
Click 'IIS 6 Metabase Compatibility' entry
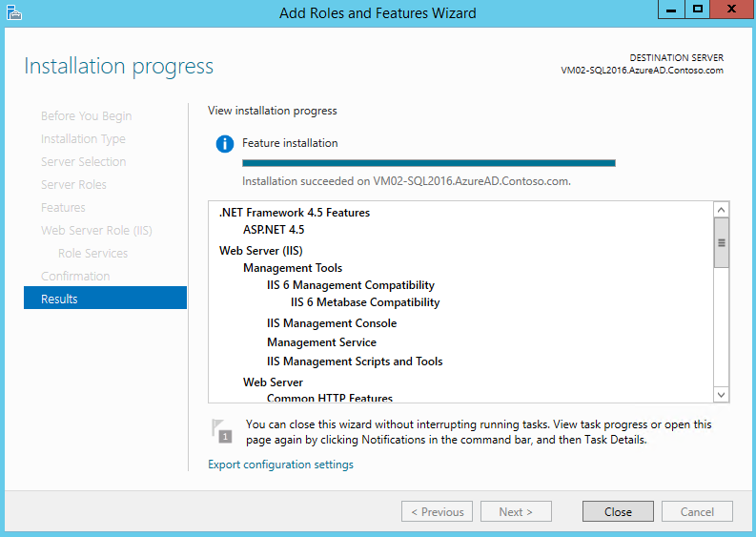point(365,302)
